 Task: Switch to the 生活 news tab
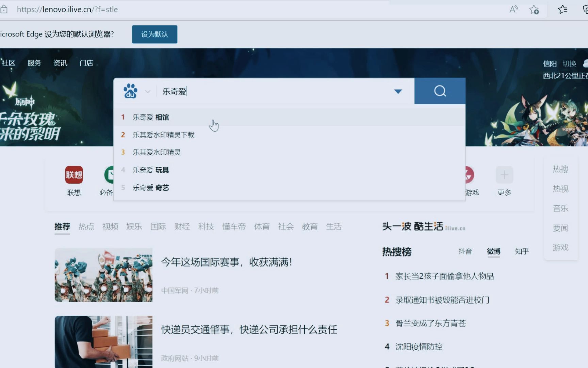coord(334,227)
